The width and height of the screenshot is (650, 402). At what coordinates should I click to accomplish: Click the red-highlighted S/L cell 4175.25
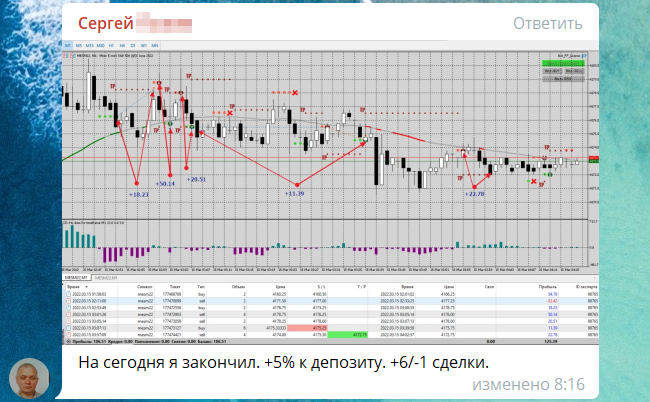[307, 328]
